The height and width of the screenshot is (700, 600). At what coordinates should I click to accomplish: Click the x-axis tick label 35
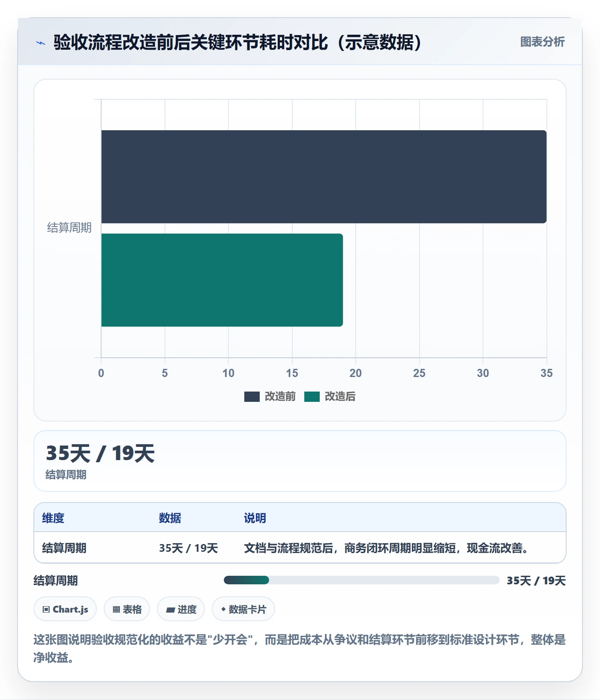coord(546,373)
